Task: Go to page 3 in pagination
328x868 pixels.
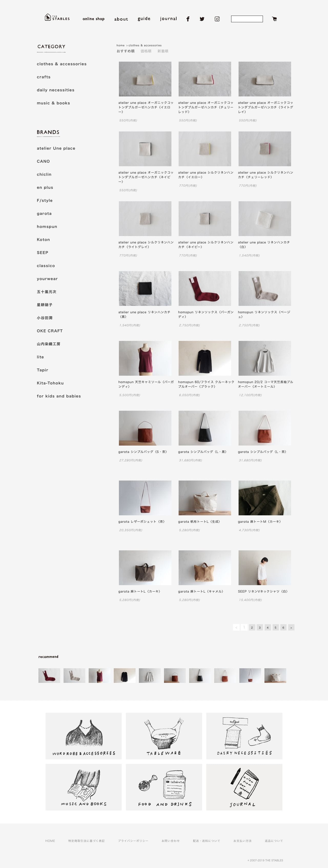Action: pyautogui.click(x=260, y=627)
